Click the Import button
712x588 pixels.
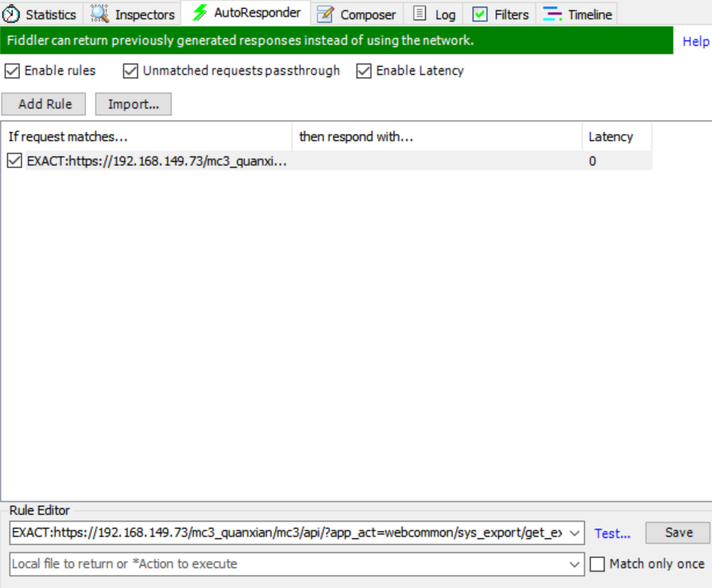132,104
